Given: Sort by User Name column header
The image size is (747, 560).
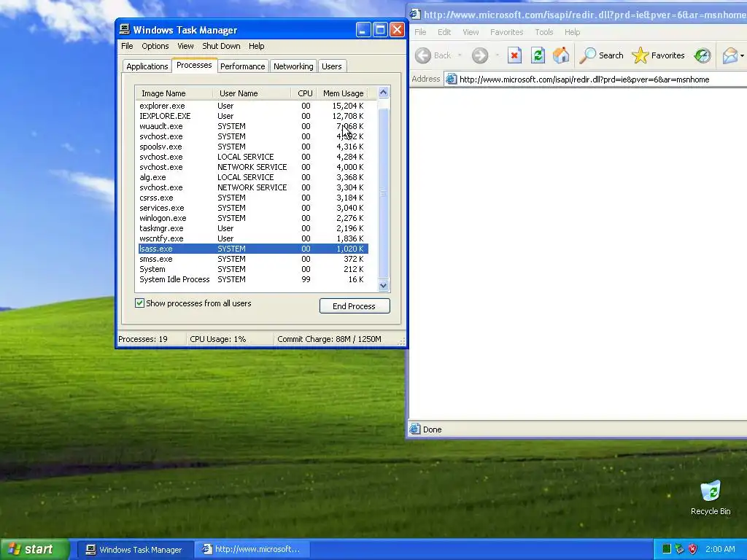Looking at the screenshot, I should [x=252, y=93].
